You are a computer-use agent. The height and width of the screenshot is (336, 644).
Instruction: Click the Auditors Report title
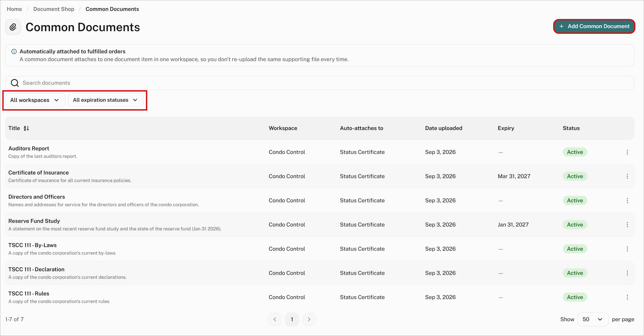pyautogui.click(x=29, y=148)
